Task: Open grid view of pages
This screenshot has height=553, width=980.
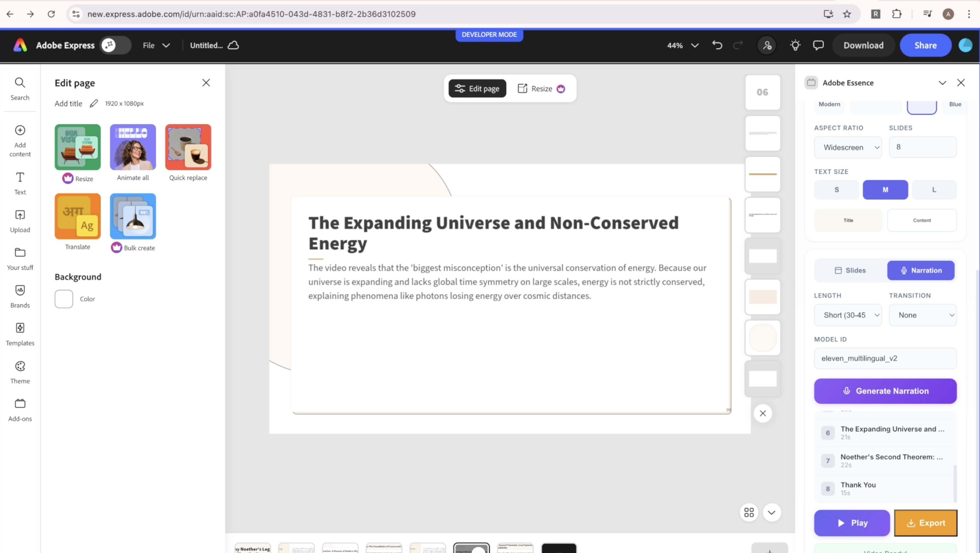Action: click(x=749, y=512)
